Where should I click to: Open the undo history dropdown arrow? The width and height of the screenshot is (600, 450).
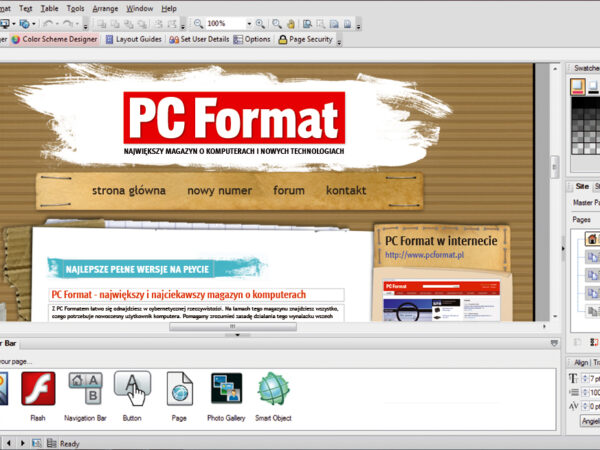click(58, 23)
